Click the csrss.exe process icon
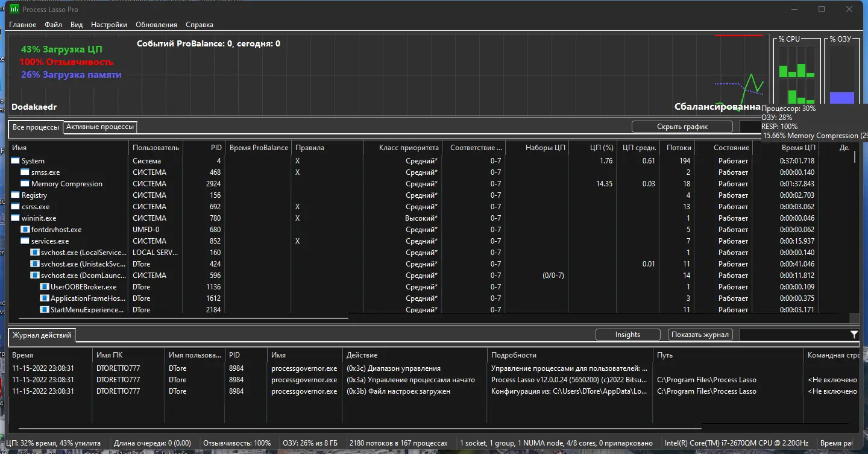Viewport: 868px width, 454px height. pyautogui.click(x=15, y=207)
